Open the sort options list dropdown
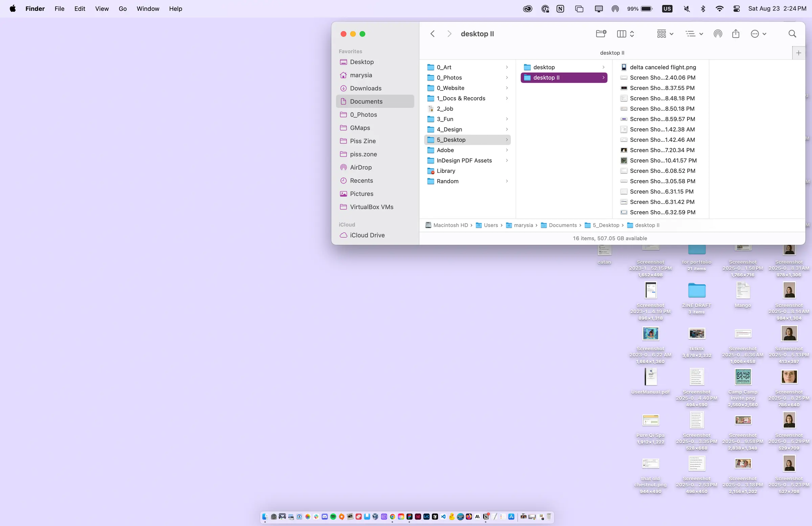This screenshot has width=812, height=526. pos(694,34)
